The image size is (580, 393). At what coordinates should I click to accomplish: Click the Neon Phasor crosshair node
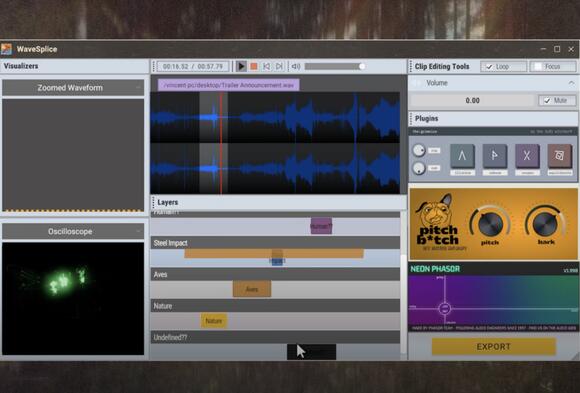(444, 308)
